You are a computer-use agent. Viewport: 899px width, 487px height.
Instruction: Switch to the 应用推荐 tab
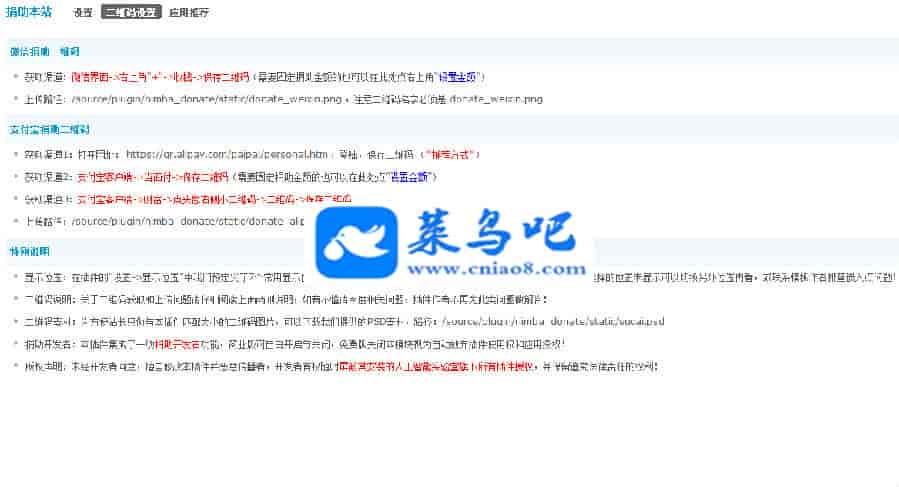tap(189, 12)
